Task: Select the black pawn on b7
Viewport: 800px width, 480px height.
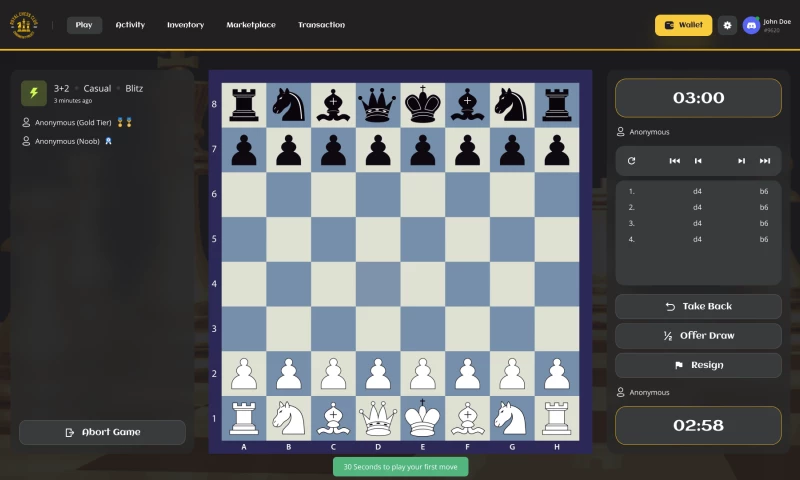Action: pyautogui.click(x=289, y=149)
